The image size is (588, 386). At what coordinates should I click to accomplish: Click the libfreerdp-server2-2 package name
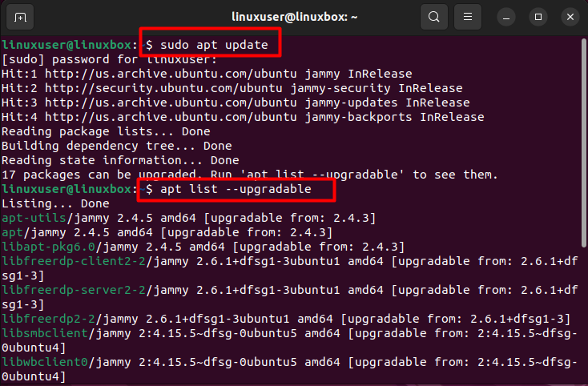pos(74,290)
